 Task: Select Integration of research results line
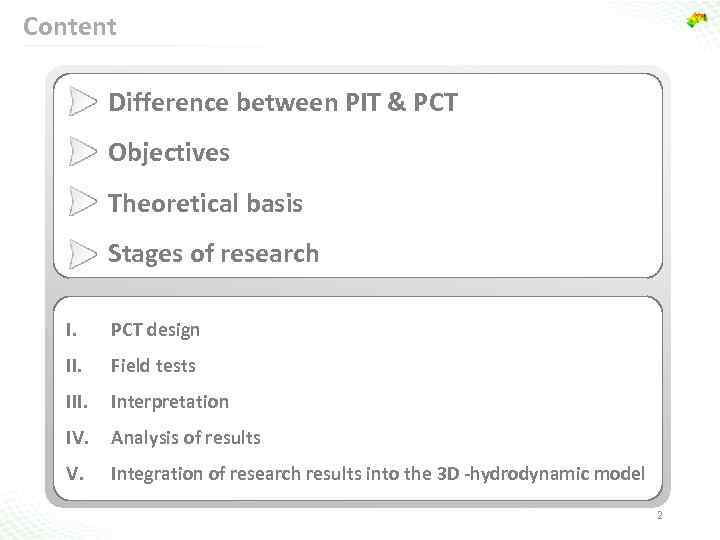(x=377, y=474)
